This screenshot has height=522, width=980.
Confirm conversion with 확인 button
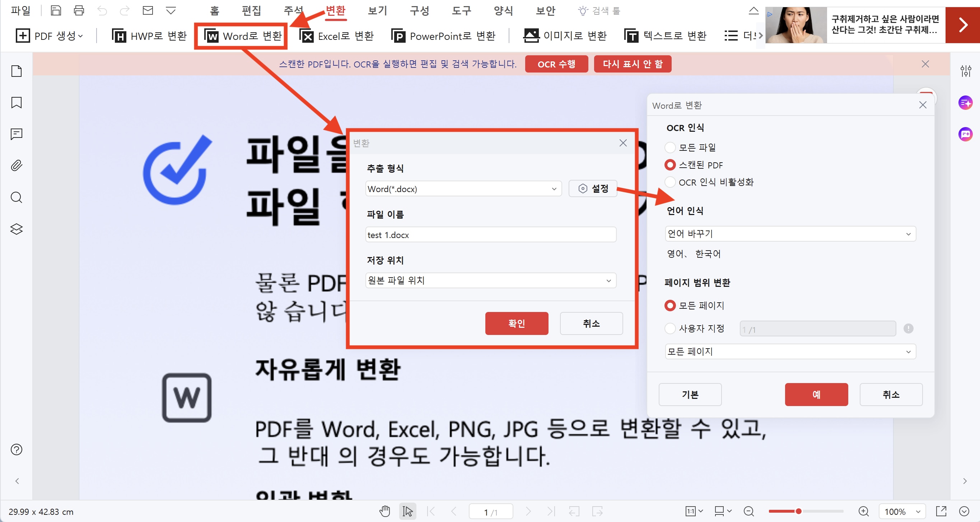click(517, 323)
